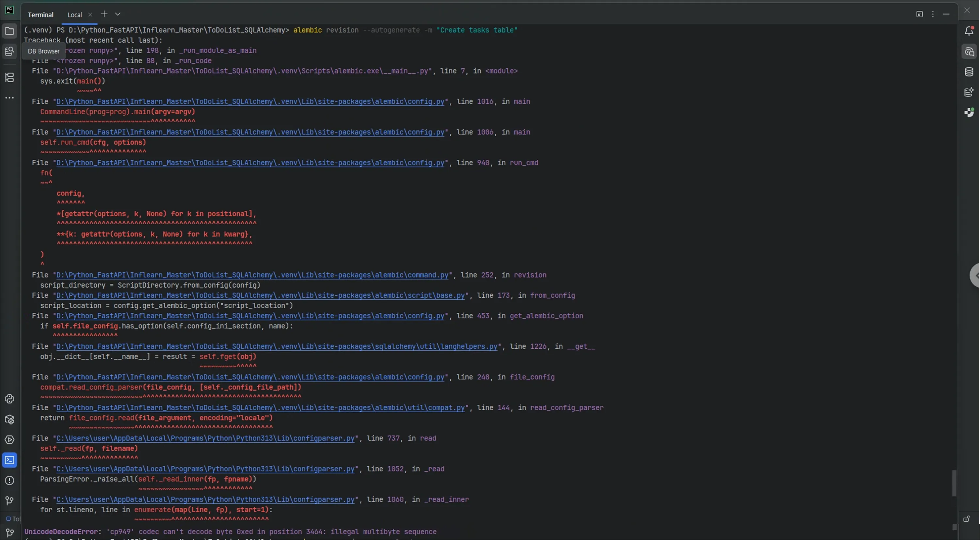This screenshot has width=980, height=540.
Task: Close the Local terminal tab
Action: tap(90, 15)
